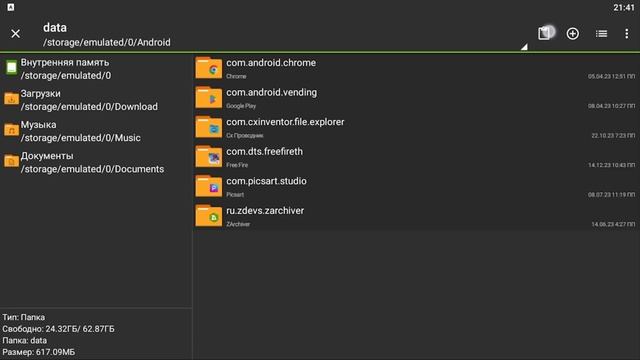Open the Загрузки Download shortcut
The image size is (640, 360).
pyautogui.click(x=96, y=100)
